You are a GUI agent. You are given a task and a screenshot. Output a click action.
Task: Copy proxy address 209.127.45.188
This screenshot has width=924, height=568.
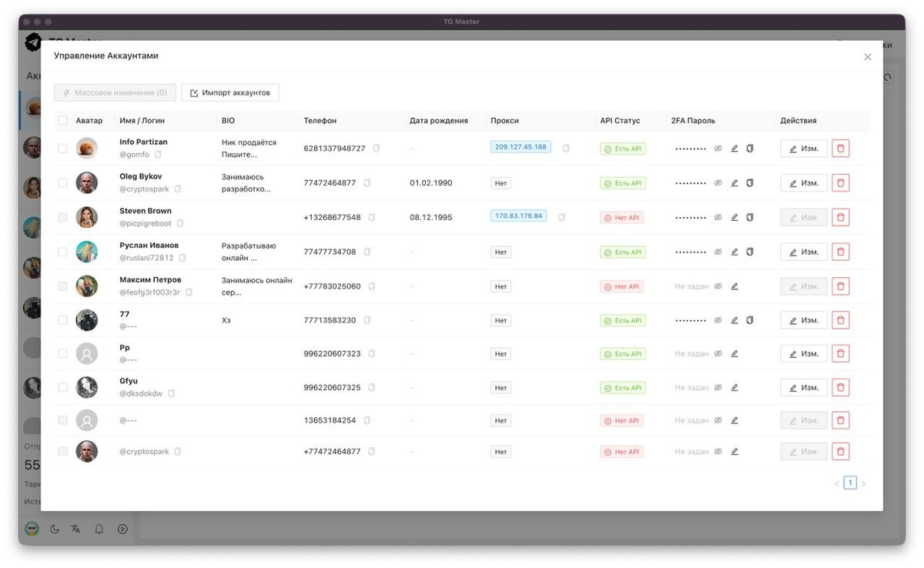coord(566,149)
